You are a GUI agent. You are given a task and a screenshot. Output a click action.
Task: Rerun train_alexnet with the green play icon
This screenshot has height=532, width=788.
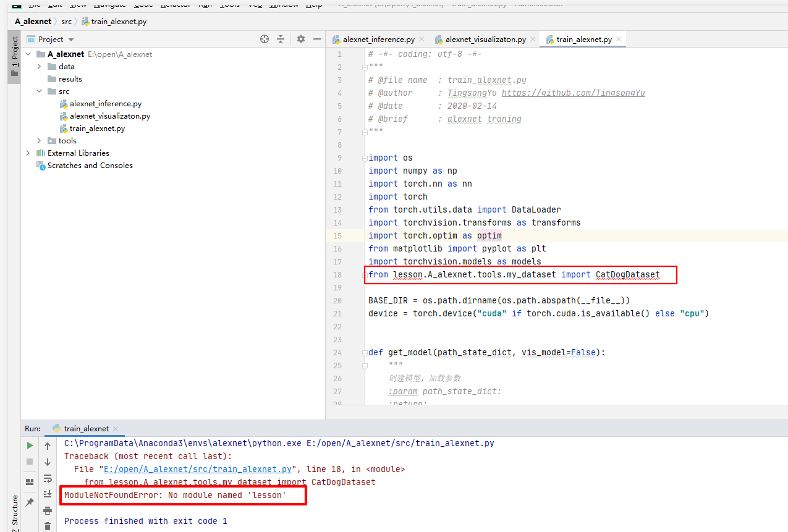click(30, 445)
